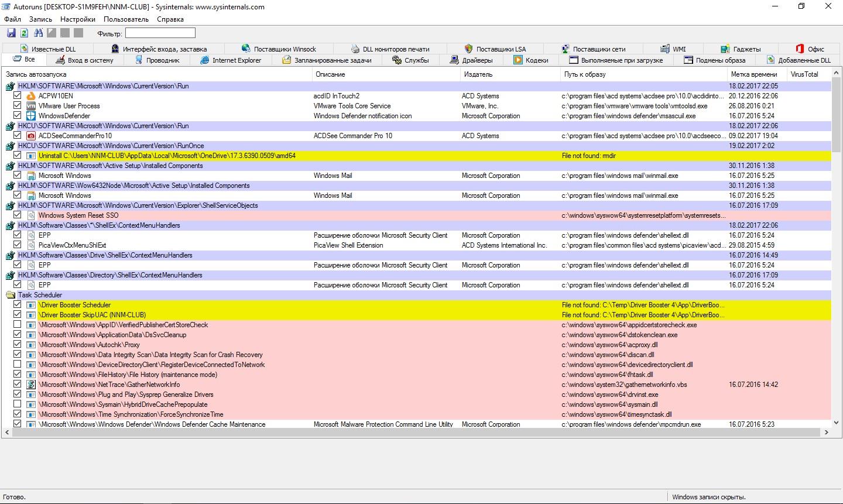The height and width of the screenshot is (504, 843).
Task: Sort by the Метка времени column header
Action: (x=753, y=74)
